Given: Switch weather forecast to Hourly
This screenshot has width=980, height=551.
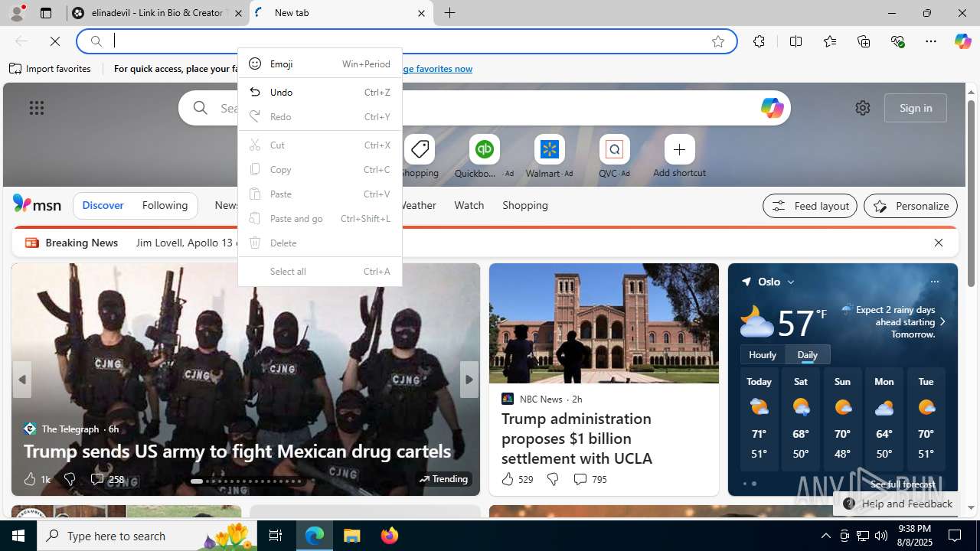Looking at the screenshot, I should tap(763, 355).
